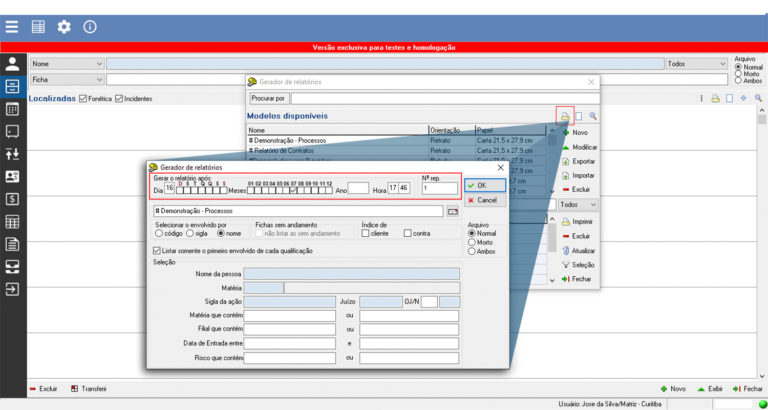The height and width of the screenshot is (410, 768).
Task: Select the código radio option
Action: (159, 234)
